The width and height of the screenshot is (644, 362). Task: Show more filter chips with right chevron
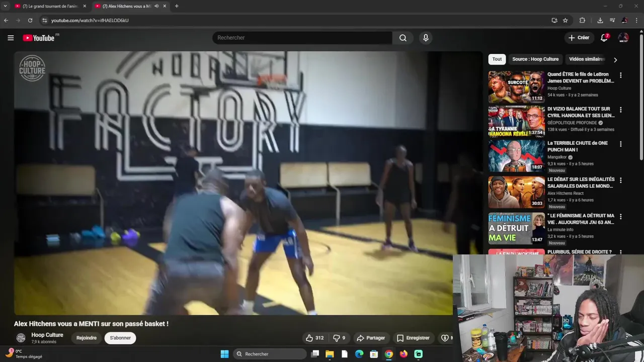click(x=615, y=59)
